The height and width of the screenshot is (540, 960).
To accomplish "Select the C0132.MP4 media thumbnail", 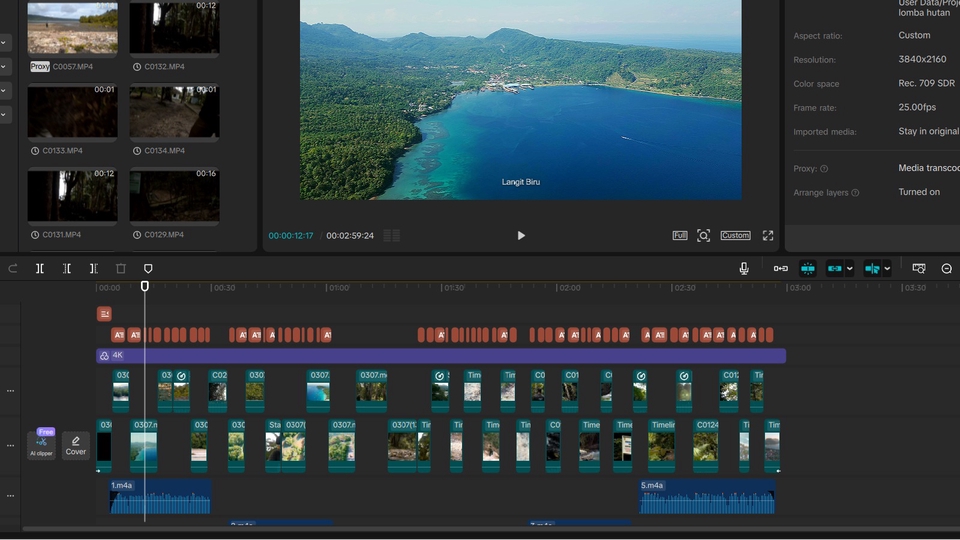I will pos(174,28).
